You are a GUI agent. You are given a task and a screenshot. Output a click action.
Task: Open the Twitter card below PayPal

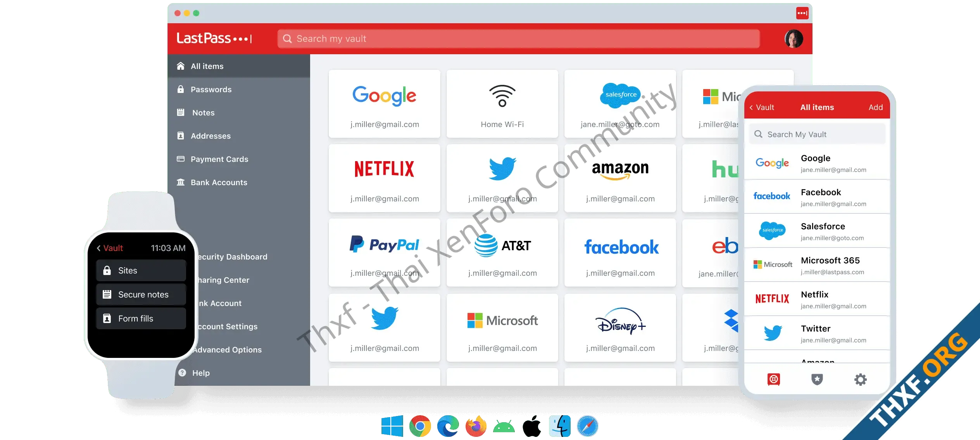[385, 328]
